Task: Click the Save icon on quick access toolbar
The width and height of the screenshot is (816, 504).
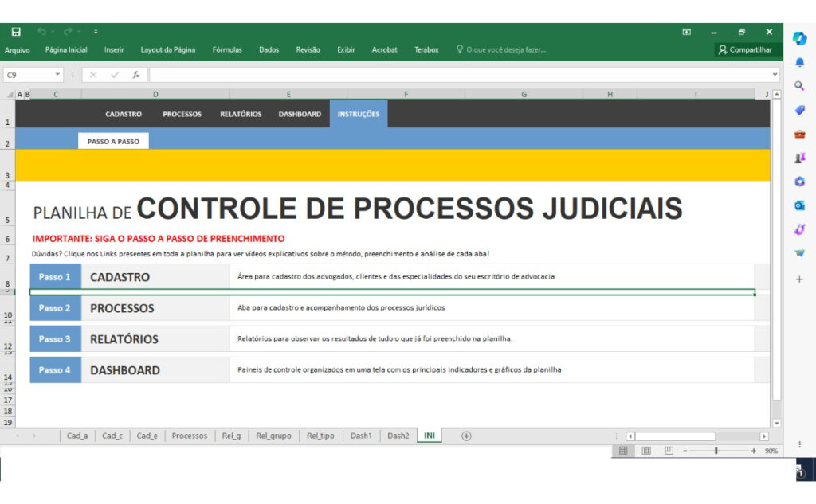Action: (15, 32)
